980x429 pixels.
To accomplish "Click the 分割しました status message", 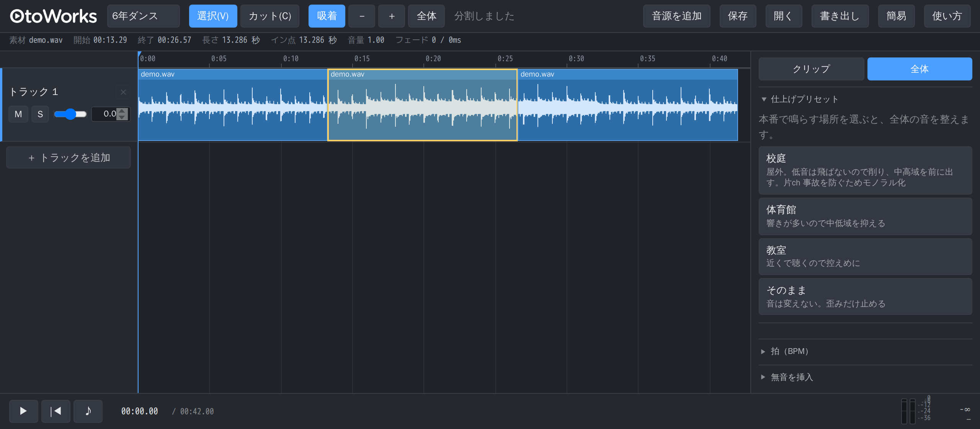I will 484,16.
